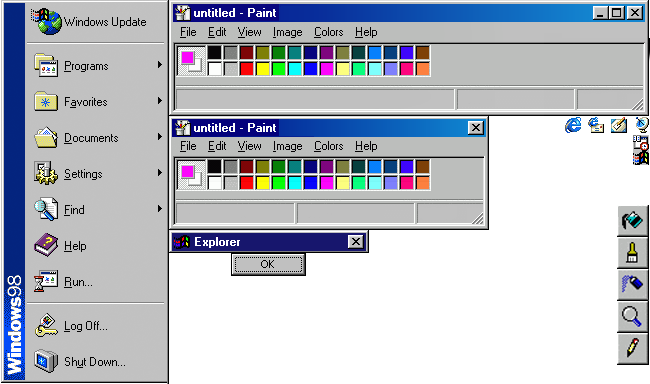Screen dimensions: 650x384
Task: Open Colors menu in lower Paint window
Action: 328,146
